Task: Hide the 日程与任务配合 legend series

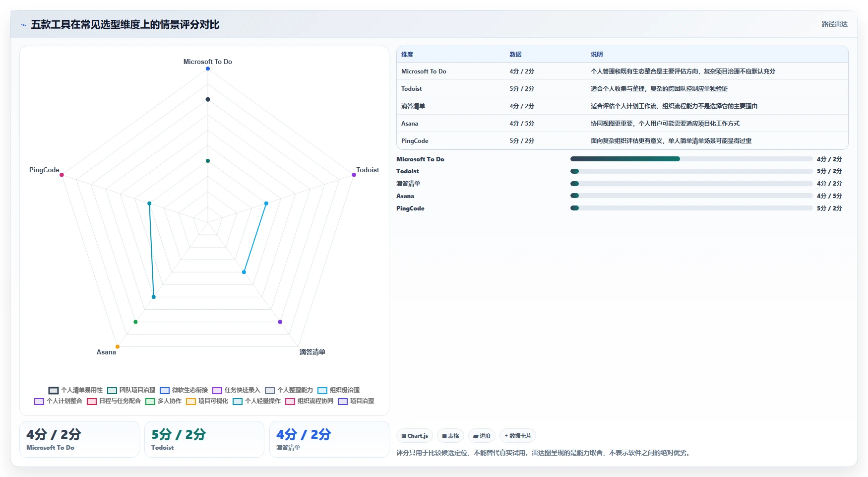Action: (x=114, y=401)
